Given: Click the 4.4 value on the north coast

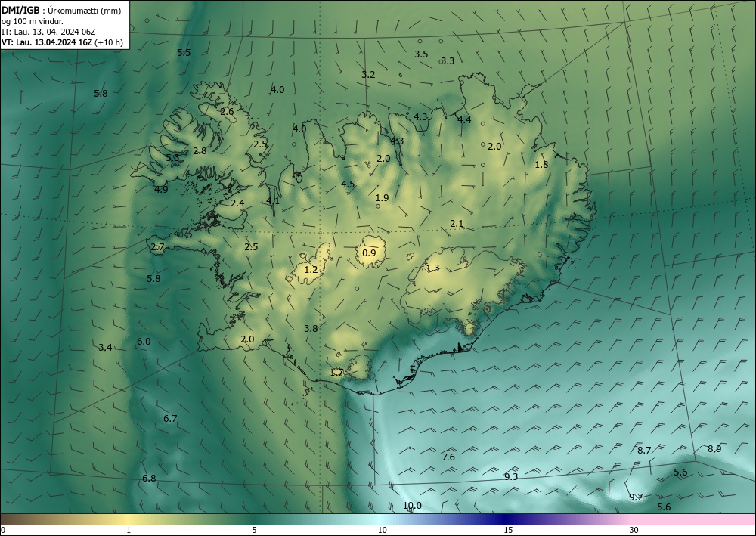Looking at the screenshot, I should point(464,119).
